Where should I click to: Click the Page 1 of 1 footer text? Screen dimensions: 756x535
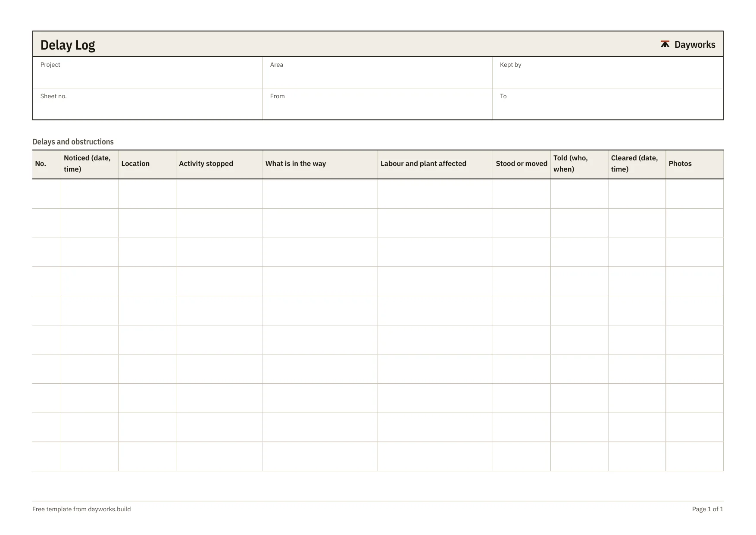point(708,509)
